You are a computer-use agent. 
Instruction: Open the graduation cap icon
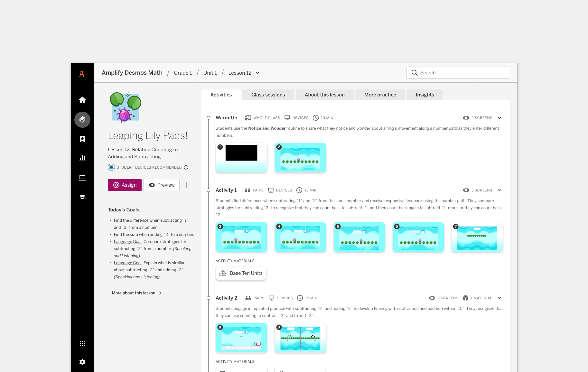pos(82,197)
